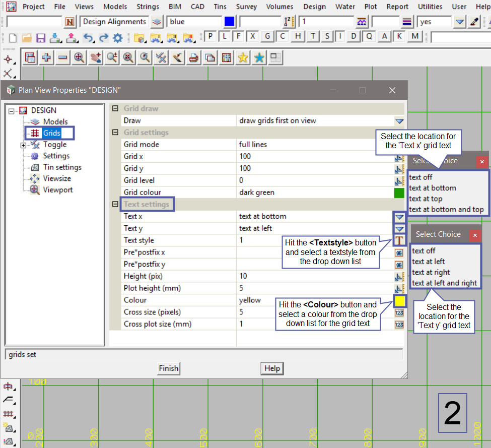Click the zoom-in plus view icon
The width and height of the screenshot is (491, 448).
coord(46,58)
